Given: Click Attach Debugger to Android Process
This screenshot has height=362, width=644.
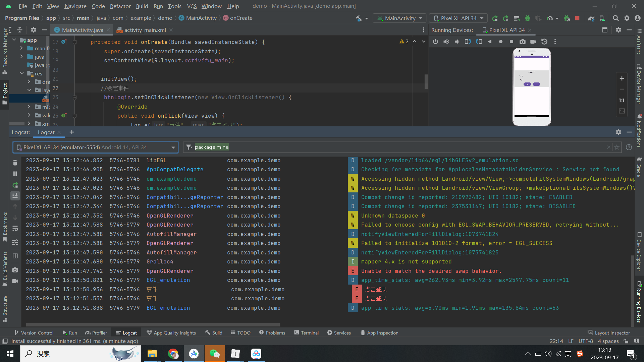Looking at the screenshot, I should click(567, 18).
